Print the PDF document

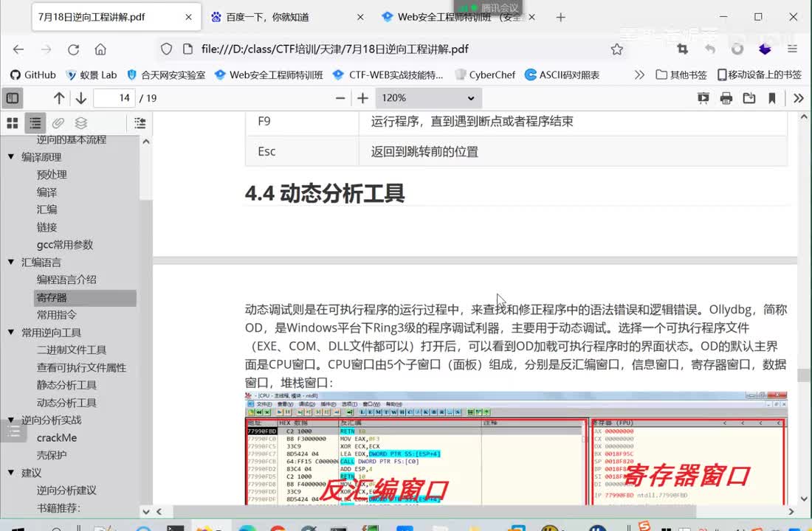[x=726, y=98]
